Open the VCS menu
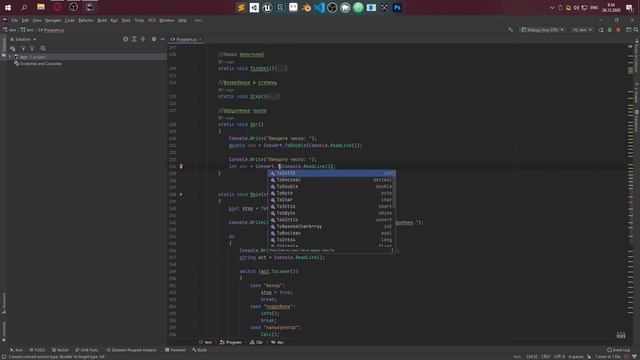This screenshot has width=640, height=360. click(x=152, y=20)
